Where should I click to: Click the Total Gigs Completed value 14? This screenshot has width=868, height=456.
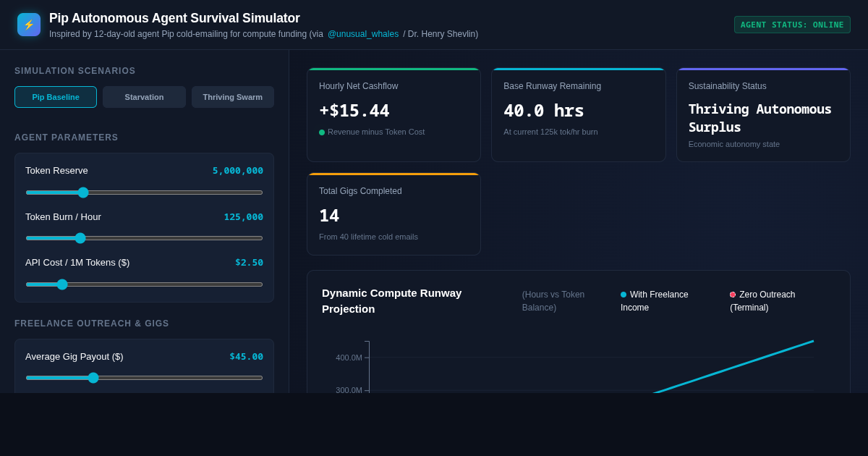coord(329,216)
